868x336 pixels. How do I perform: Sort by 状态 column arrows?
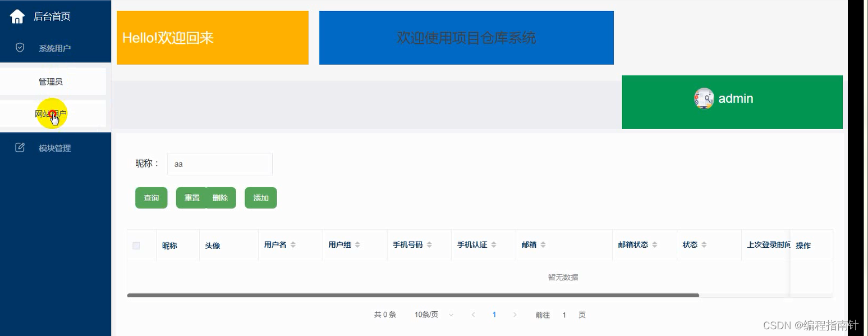(x=704, y=245)
